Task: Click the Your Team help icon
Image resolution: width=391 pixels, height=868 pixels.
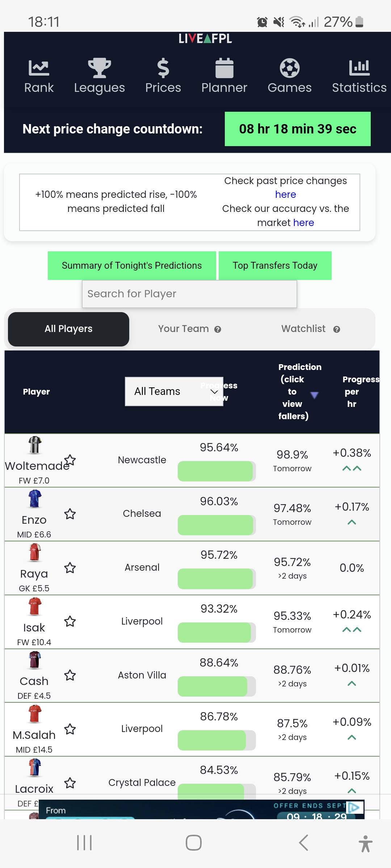Action: pyautogui.click(x=218, y=329)
